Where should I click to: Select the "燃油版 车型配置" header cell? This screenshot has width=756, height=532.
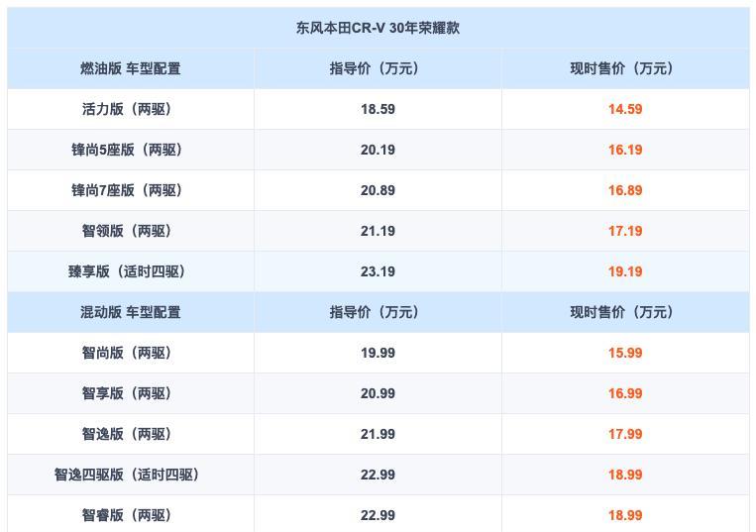click(x=130, y=68)
